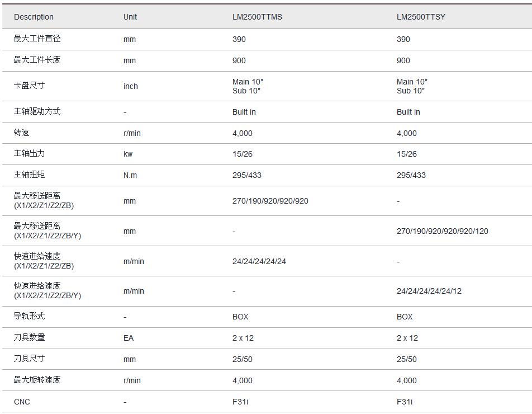Click the inch unit cell
Image resolution: width=532 pixels, height=414 pixels.
click(x=130, y=86)
